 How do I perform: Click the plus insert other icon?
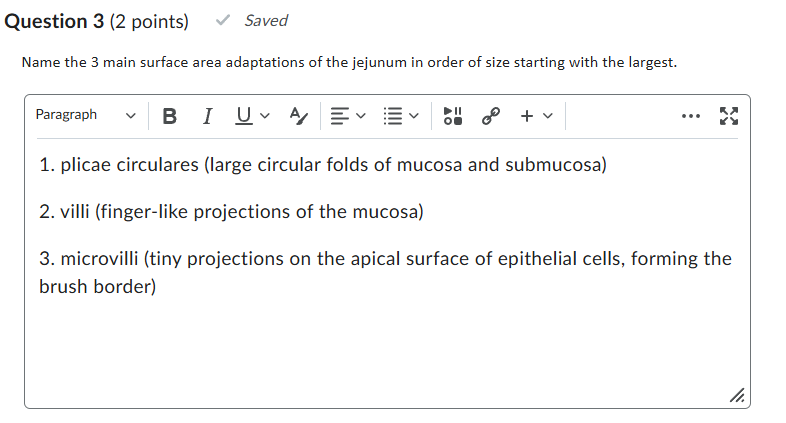(527, 116)
